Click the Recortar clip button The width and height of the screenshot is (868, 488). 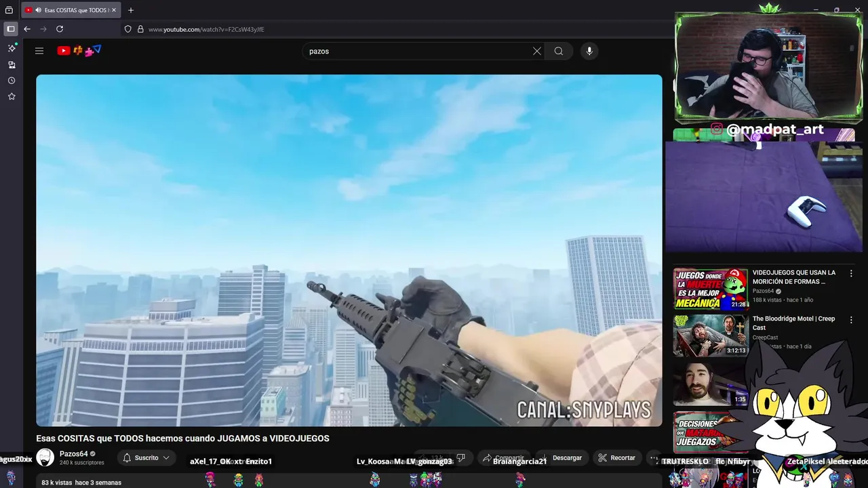pyautogui.click(x=618, y=458)
